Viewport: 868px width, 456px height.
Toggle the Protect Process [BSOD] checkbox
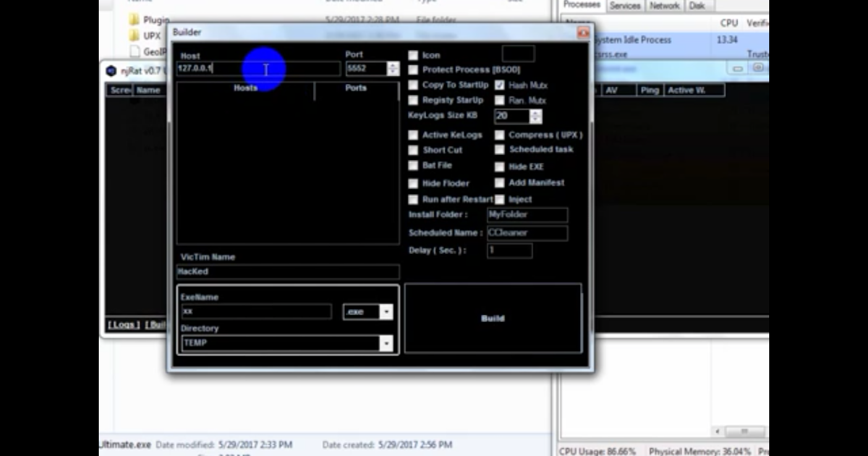[413, 69]
